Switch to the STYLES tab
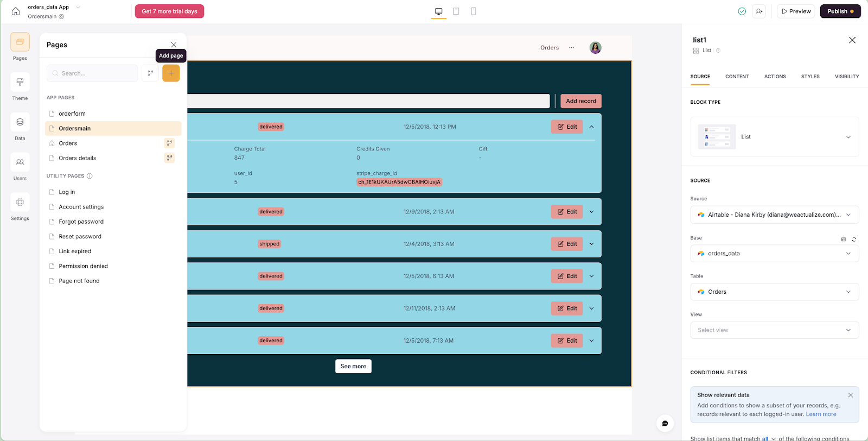Viewport: 868px width, 441px height. coord(810,77)
